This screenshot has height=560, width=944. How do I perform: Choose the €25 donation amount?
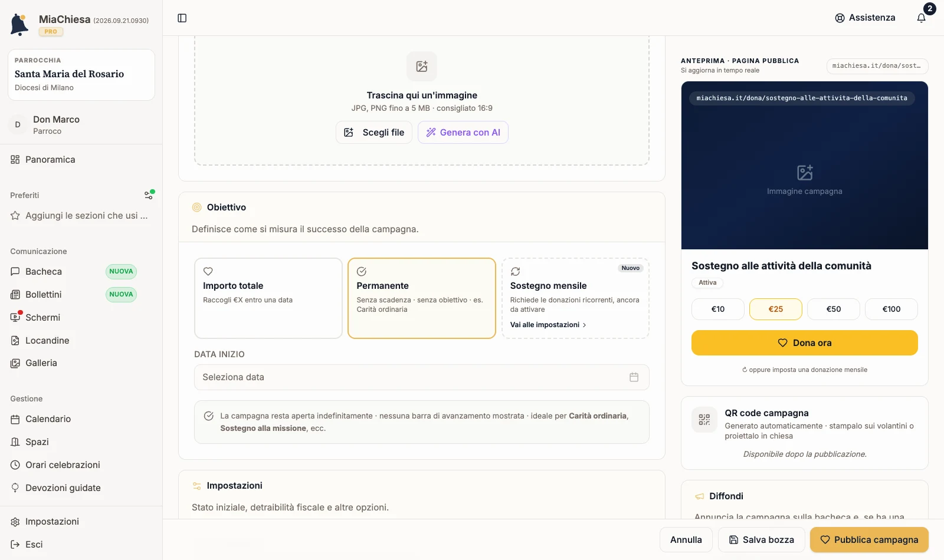point(776,309)
